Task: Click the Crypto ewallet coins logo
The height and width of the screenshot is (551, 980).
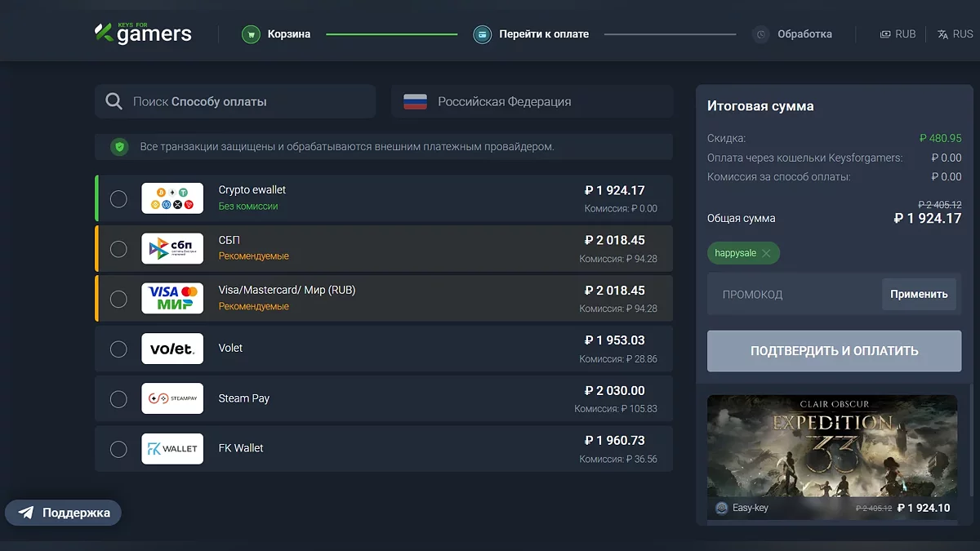Action: [x=172, y=198]
